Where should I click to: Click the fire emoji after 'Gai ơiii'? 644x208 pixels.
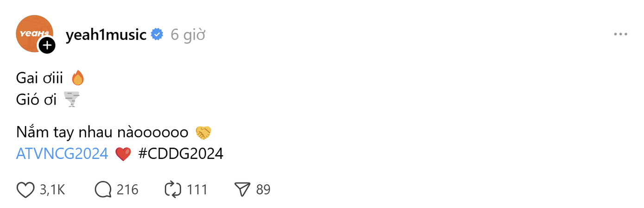78,78
